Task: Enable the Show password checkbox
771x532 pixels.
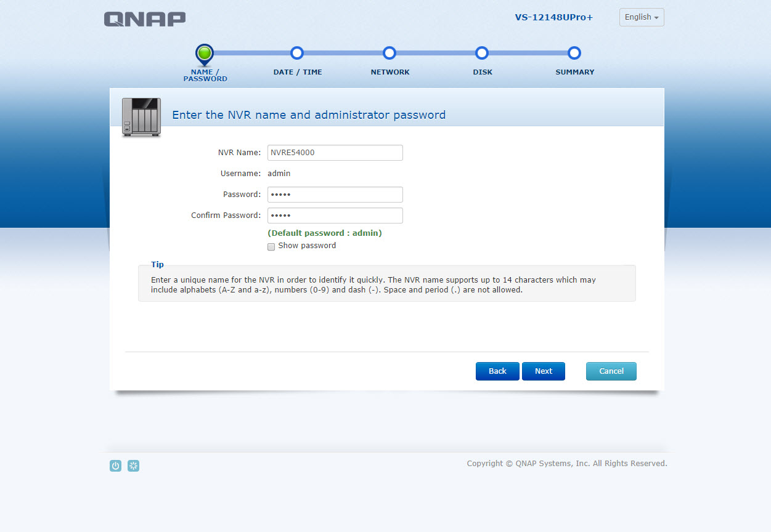Action: click(271, 246)
